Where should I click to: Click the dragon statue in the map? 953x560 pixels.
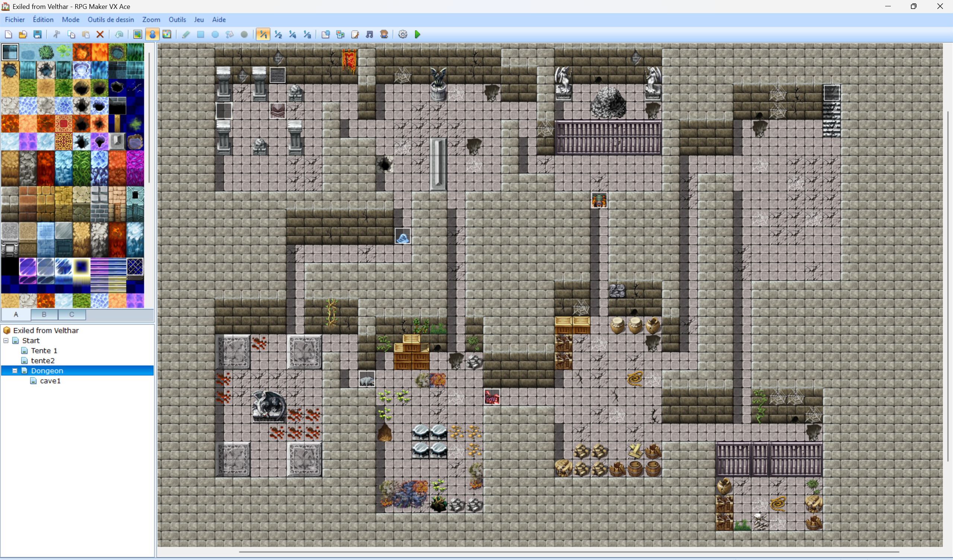tap(269, 406)
